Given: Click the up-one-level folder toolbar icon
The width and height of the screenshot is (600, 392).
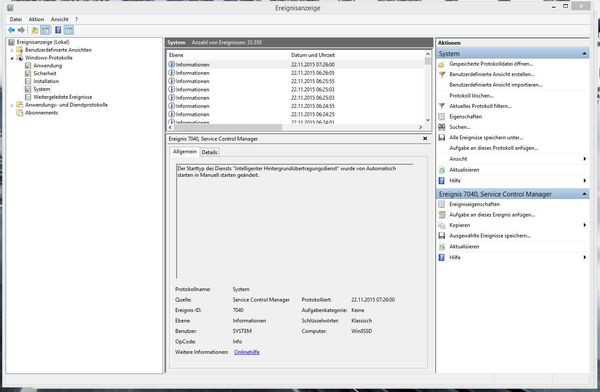Looking at the screenshot, I should click(35, 30).
